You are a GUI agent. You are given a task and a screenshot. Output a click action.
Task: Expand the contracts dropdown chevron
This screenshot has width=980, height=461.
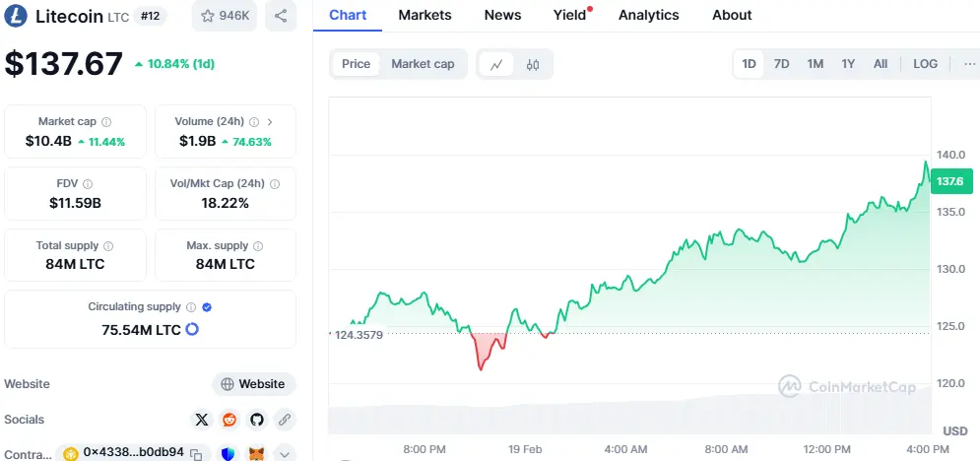[x=284, y=453]
